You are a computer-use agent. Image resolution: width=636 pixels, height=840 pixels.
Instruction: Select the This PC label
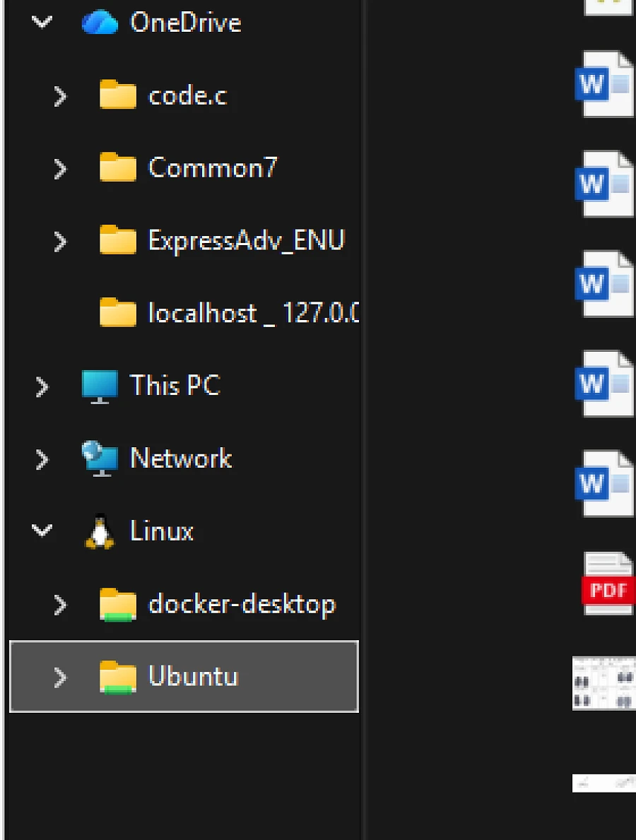(x=175, y=385)
